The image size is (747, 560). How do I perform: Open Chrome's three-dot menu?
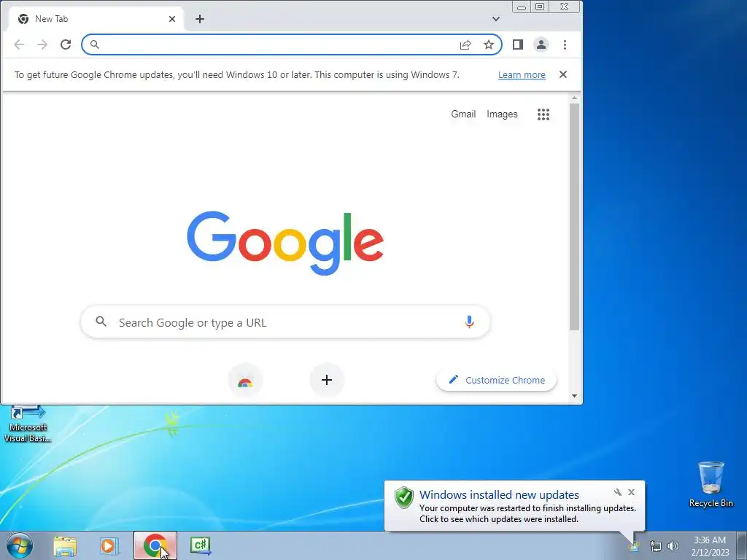click(565, 44)
